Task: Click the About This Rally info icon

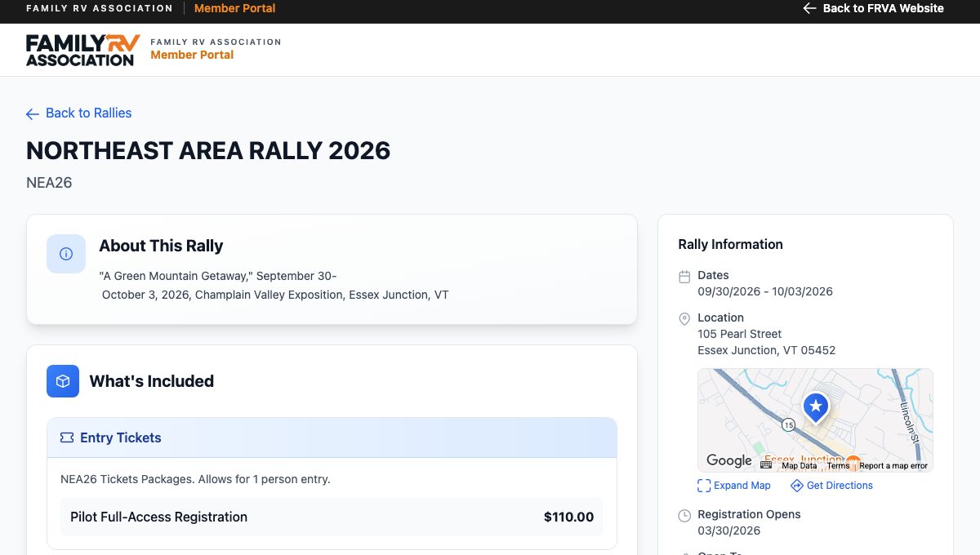Action: [x=66, y=254]
